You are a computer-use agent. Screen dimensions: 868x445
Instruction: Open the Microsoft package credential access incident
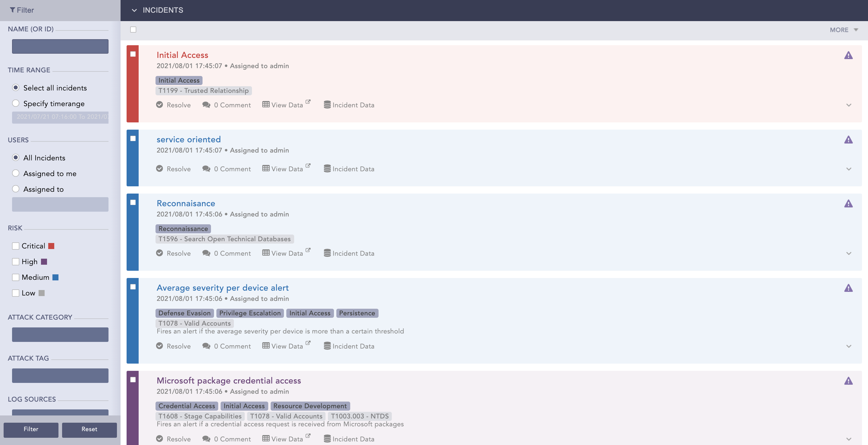pos(228,380)
